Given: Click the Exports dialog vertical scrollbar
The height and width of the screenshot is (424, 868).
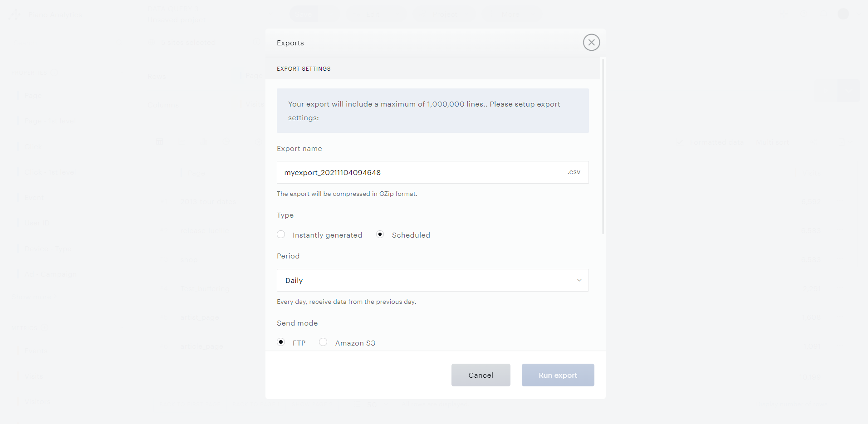Looking at the screenshot, I should tap(603, 145).
